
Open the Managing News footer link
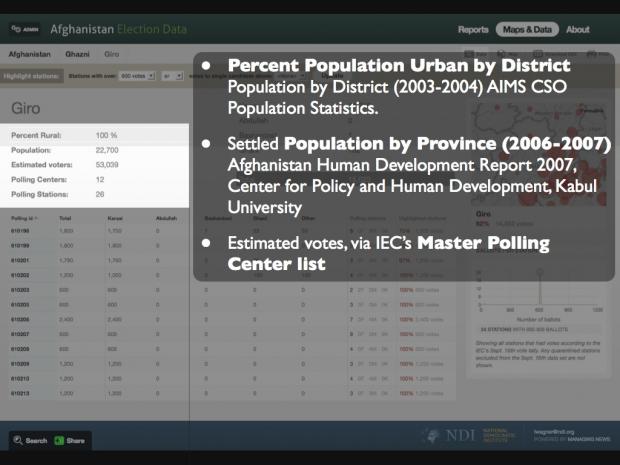tap(589, 439)
